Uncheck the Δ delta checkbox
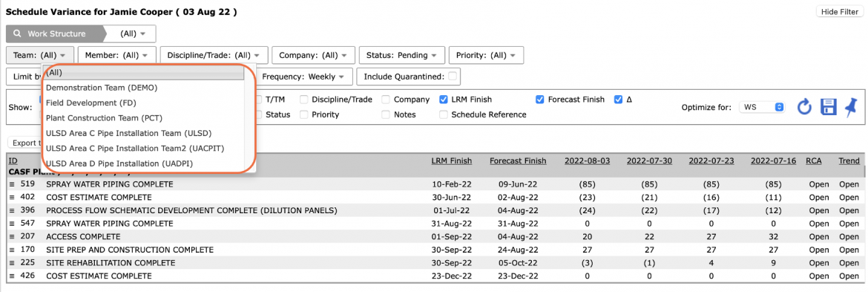The image size is (868, 292). 618,100
